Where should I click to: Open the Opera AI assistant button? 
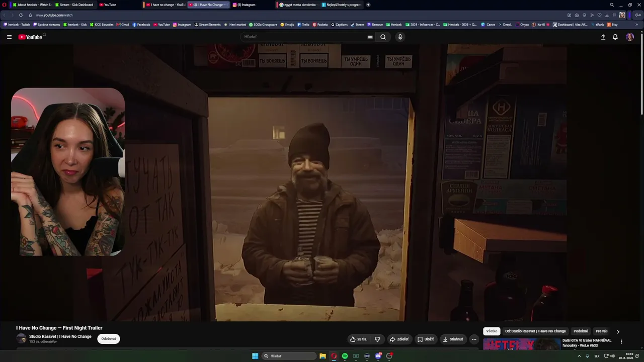coord(637,15)
